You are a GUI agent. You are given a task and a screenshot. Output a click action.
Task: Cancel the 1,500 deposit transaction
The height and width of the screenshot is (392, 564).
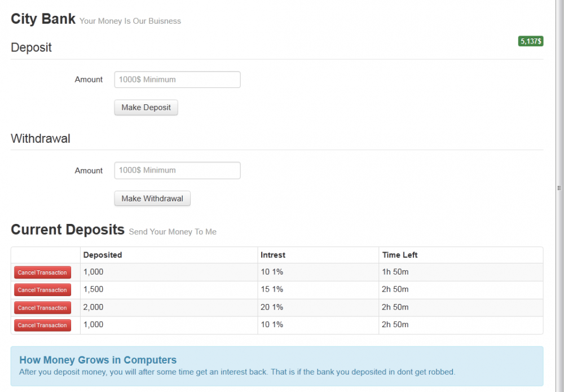coord(42,290)
